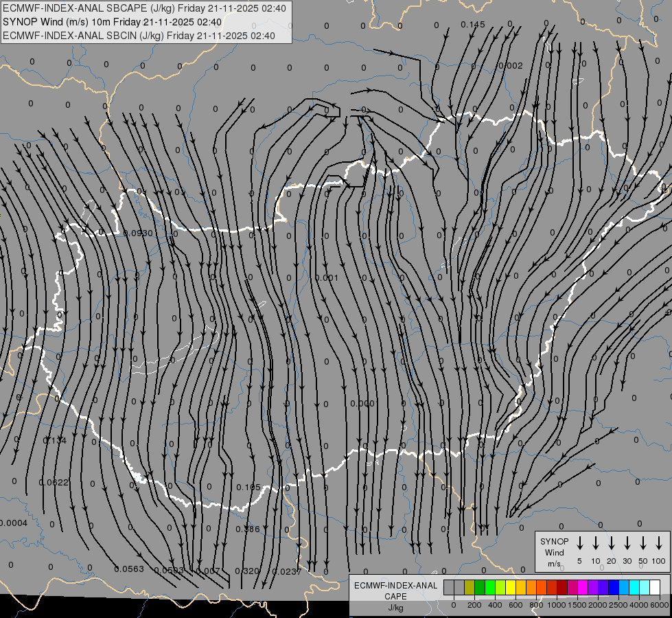672x618 pixels.
Task: Click the 0.007 map value
Action: coord(207,571)
